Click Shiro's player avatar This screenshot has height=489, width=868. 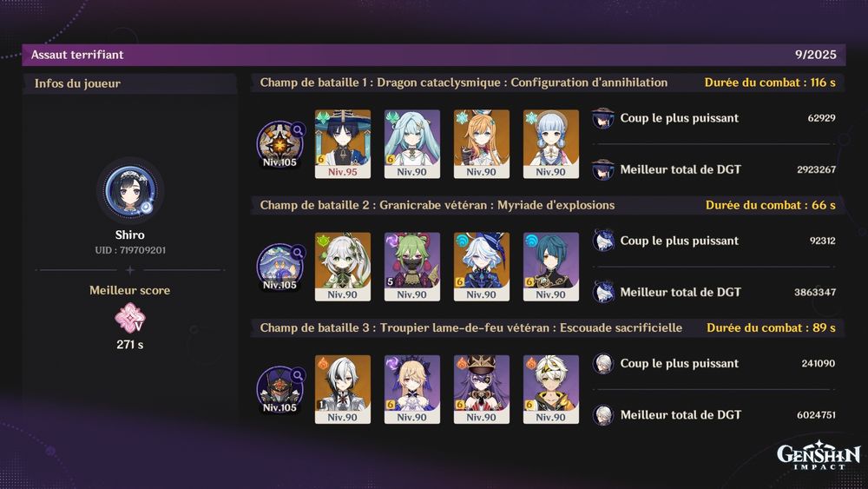coord(130,190)
